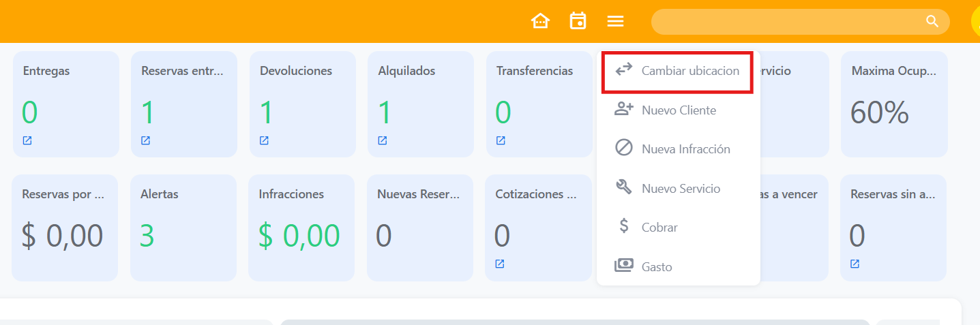Click the home icon in header

click(x=540, y=21)
